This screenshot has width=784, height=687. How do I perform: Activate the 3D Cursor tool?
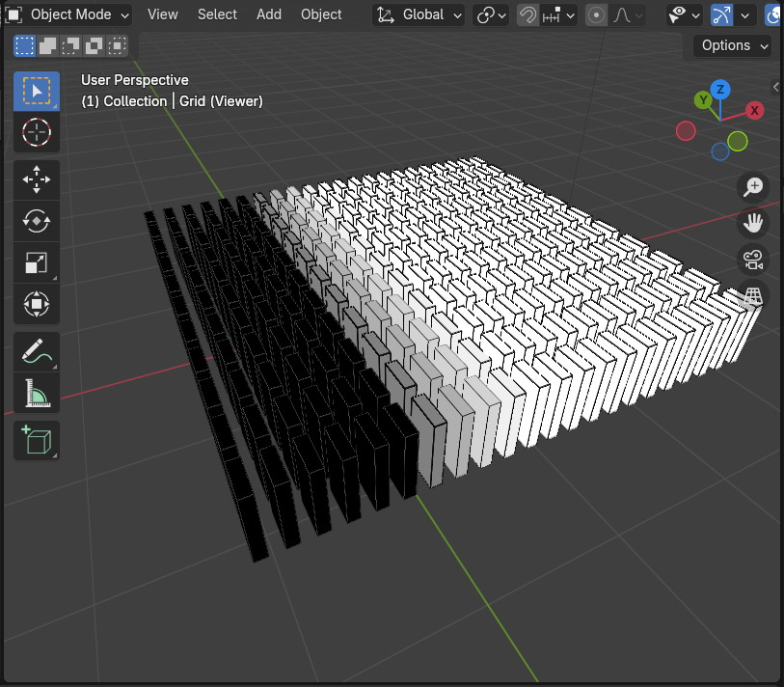click(x=37, y=132)
